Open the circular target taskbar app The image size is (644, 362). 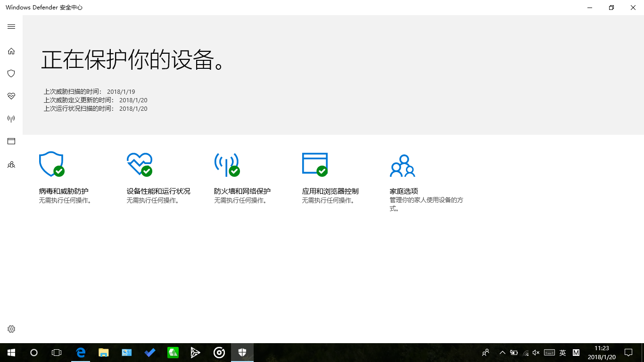[219, 353]
